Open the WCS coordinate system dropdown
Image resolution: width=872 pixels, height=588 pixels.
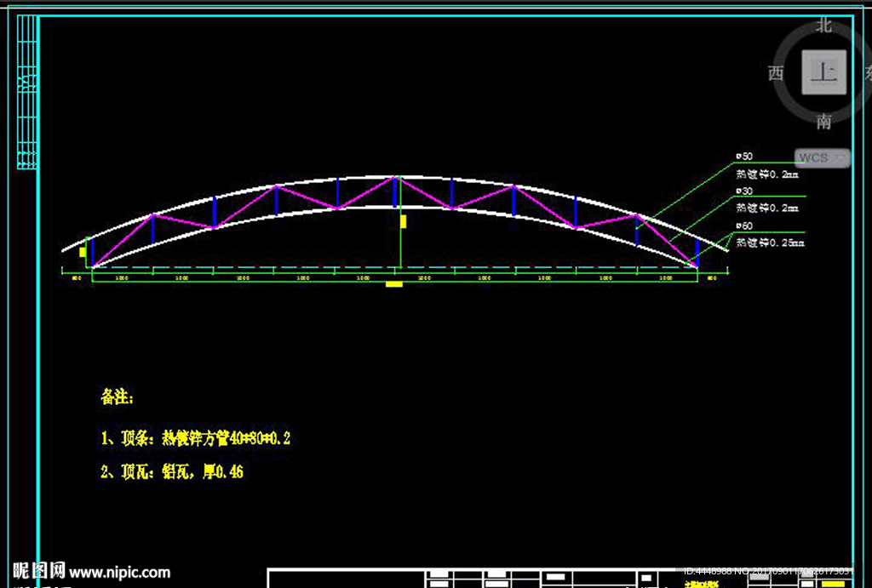822,157
